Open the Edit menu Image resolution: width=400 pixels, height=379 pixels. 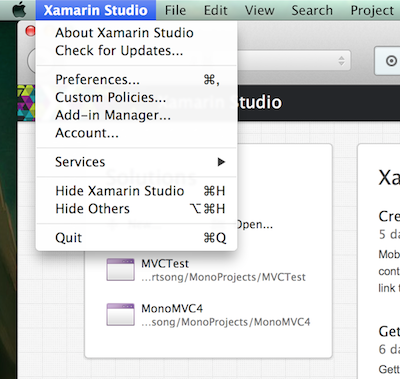[216, 10]
